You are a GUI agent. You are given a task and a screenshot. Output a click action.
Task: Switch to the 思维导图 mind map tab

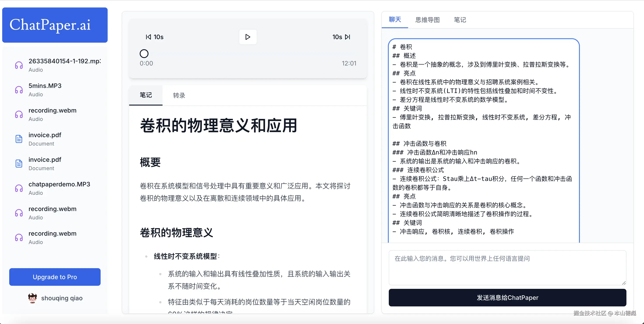427,20
